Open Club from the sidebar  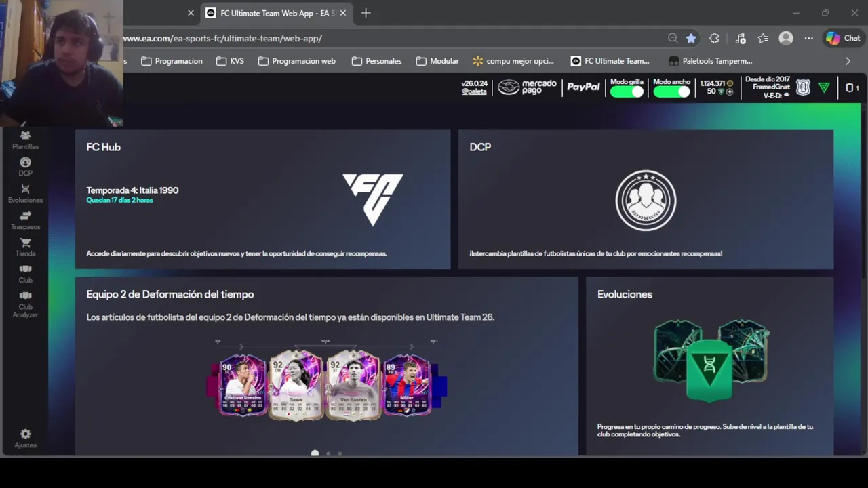25,274
